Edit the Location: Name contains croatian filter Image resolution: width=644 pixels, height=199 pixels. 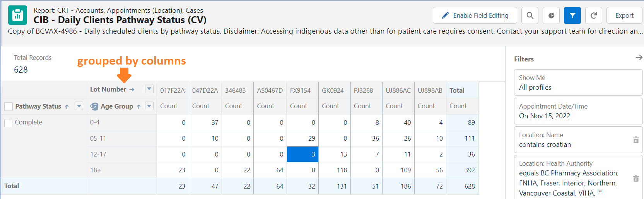[578, 139]
